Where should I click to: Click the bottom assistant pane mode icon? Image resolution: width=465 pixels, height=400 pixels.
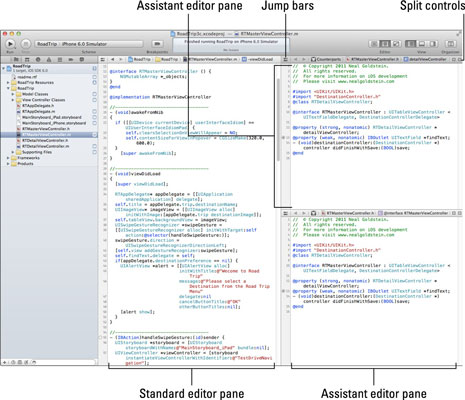[x=313, y=213]
